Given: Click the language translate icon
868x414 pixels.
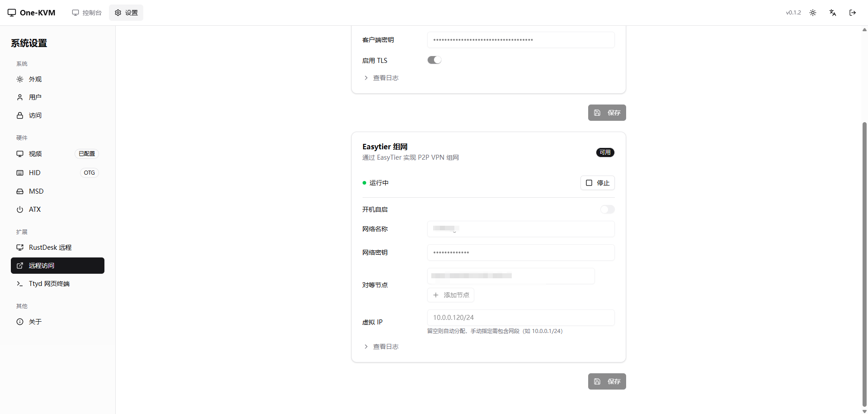Looking at the screenshot, I should (833, 13).
